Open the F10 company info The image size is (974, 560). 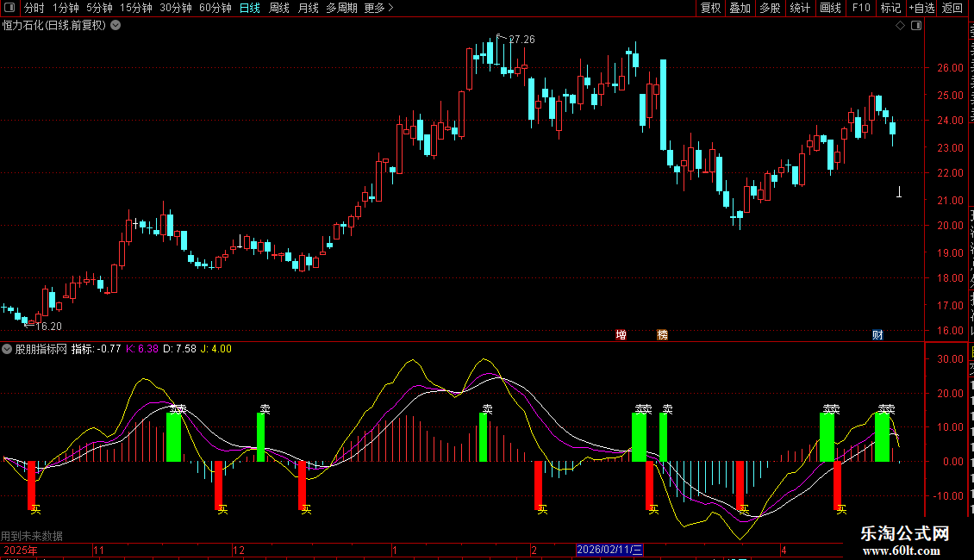click(x=861, y=8)
